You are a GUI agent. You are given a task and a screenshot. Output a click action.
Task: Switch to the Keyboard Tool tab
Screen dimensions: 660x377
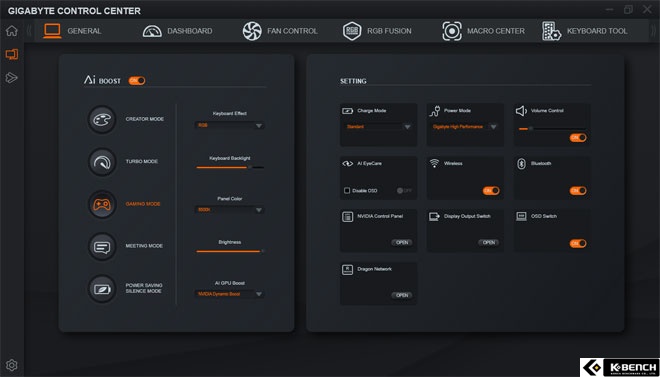click(x=585, y=31)
